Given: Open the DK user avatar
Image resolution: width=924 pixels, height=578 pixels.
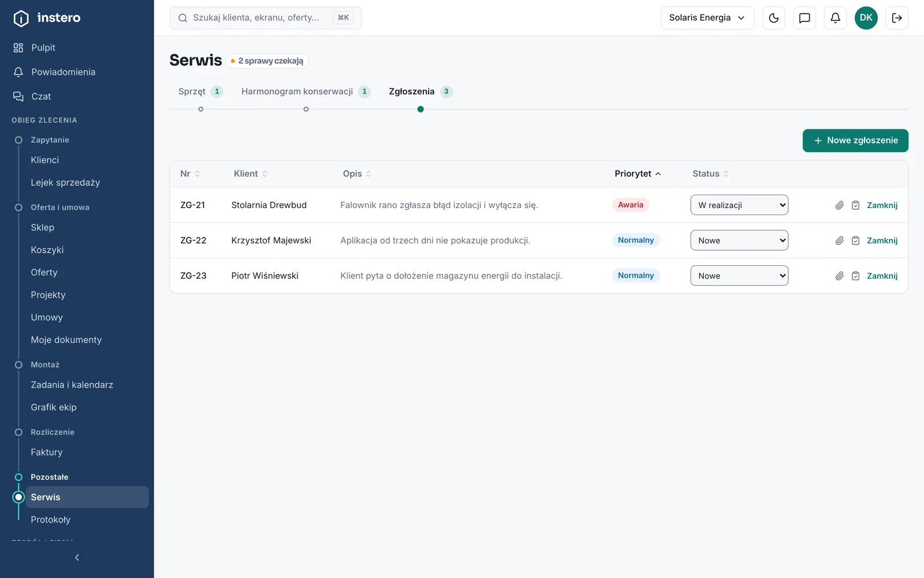Looking at the screenshot, I should point(866,18).
